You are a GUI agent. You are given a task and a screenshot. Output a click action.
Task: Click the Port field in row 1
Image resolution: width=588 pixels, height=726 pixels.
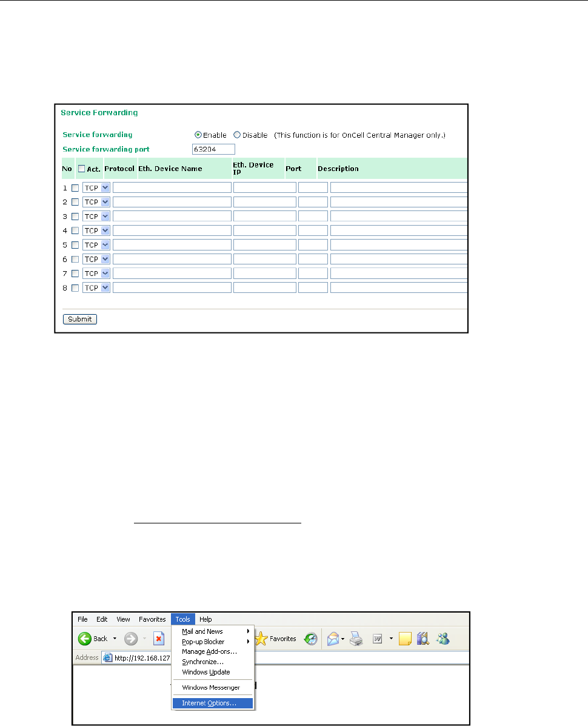313,187
